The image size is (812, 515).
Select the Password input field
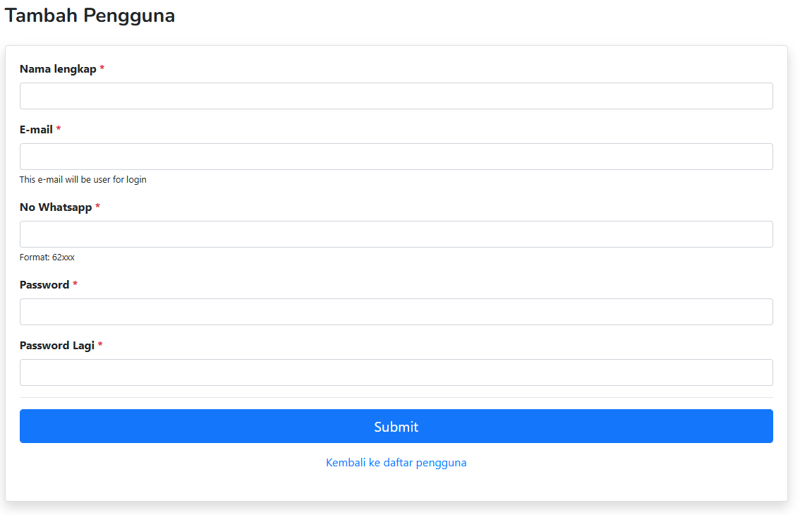point(396,312)
